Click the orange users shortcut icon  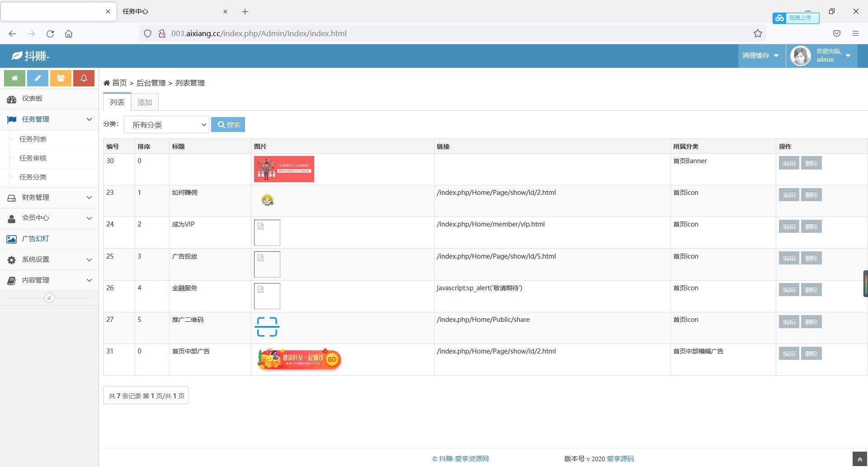[x=61, y=78]
